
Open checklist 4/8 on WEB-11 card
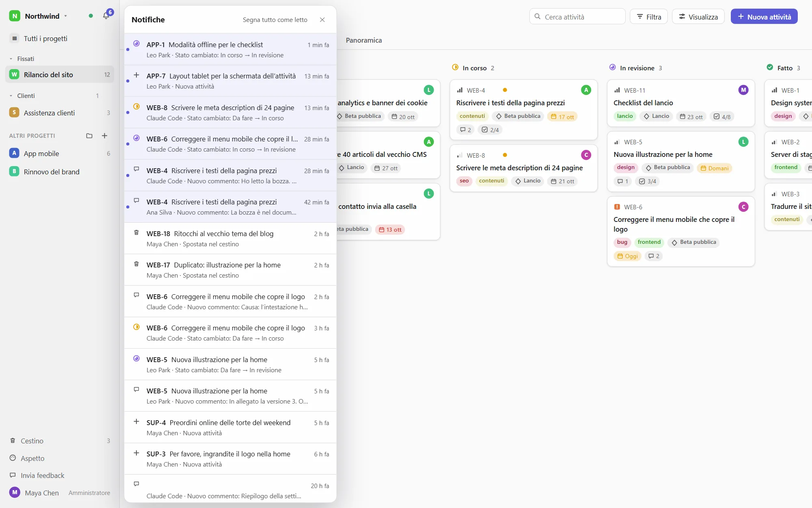722,117
